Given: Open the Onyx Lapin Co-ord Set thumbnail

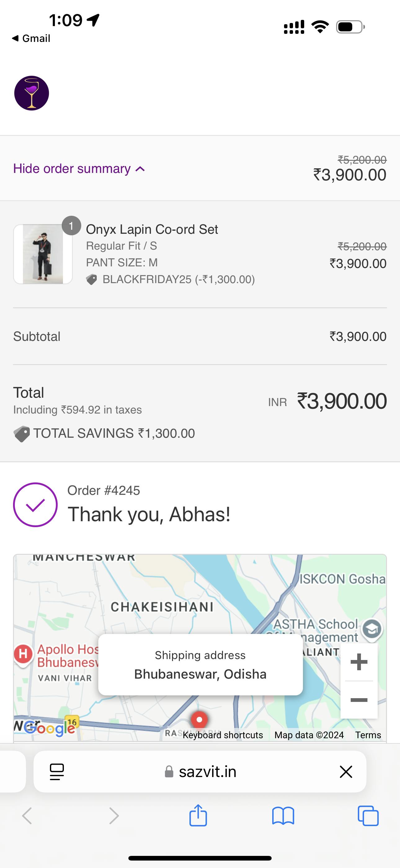Looking at the screenshot, I should click(43, 254).
